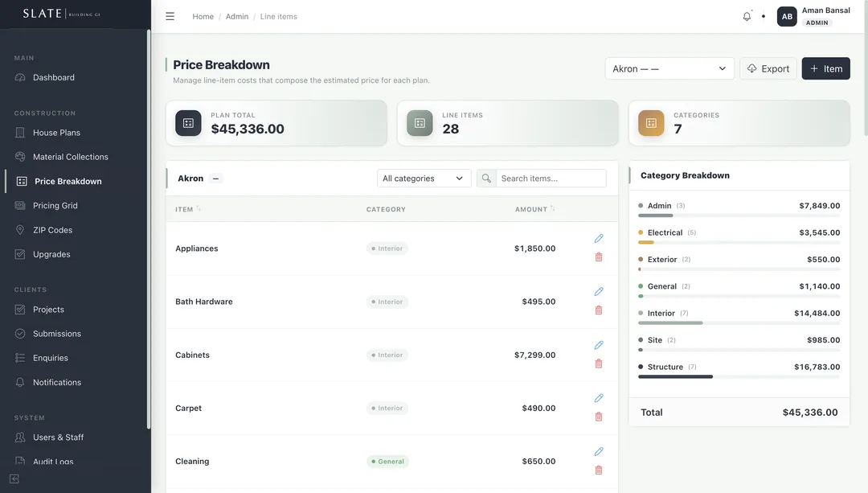Sort the table by AMOUNT column

(534, 209)
